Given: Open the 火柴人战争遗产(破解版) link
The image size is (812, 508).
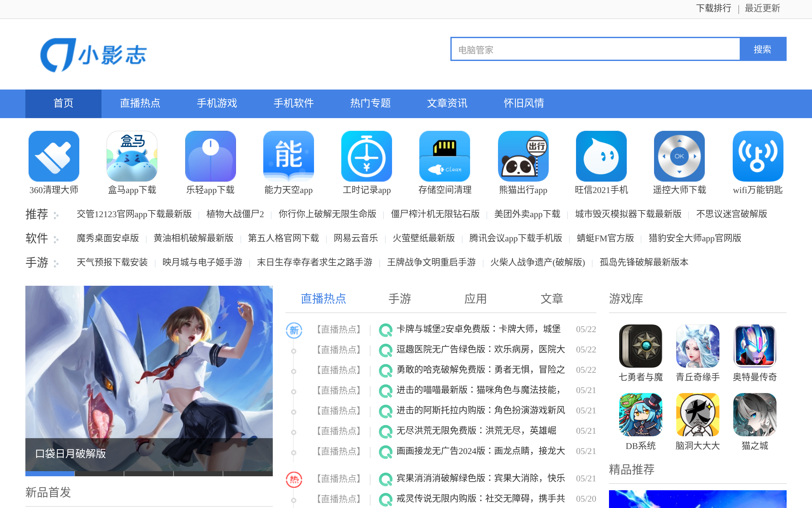Looking at the screenshot, I should pyautogui.click(x=538, y=262).
